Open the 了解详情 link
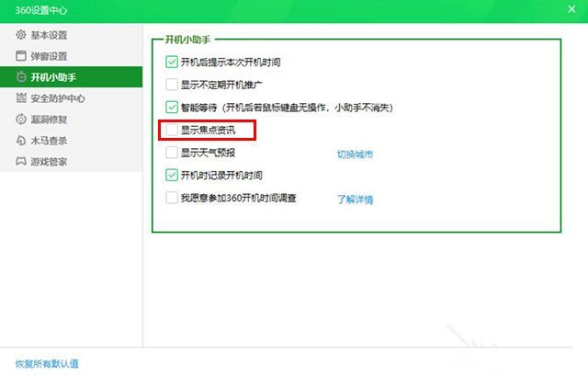Screen dimensions: 588x377 point(355,199)
